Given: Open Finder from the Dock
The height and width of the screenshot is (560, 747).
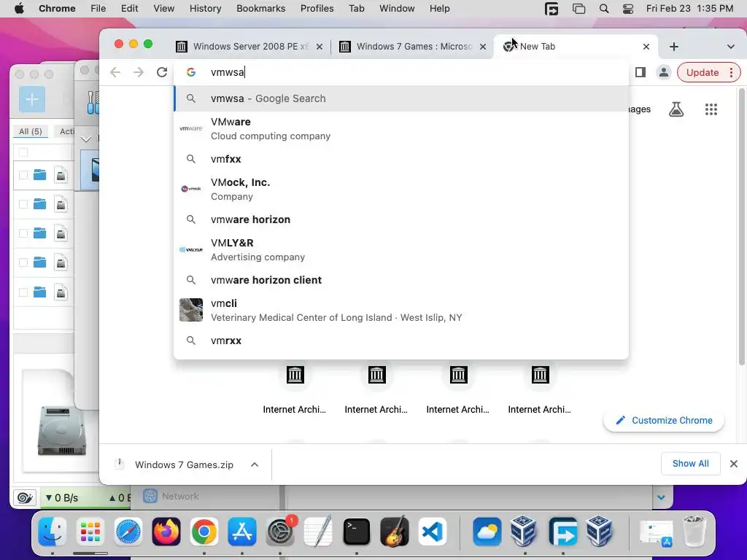Looking at the screenshot, I should 53,532.
